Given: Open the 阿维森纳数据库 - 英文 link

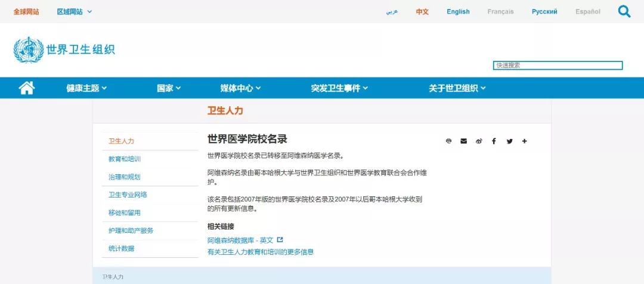Looking at the screenshot, I should point(240,240).
